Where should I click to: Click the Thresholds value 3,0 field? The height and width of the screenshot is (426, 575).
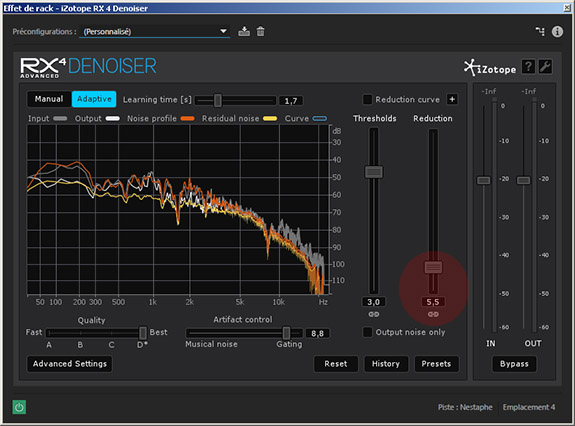coord(374,302)
